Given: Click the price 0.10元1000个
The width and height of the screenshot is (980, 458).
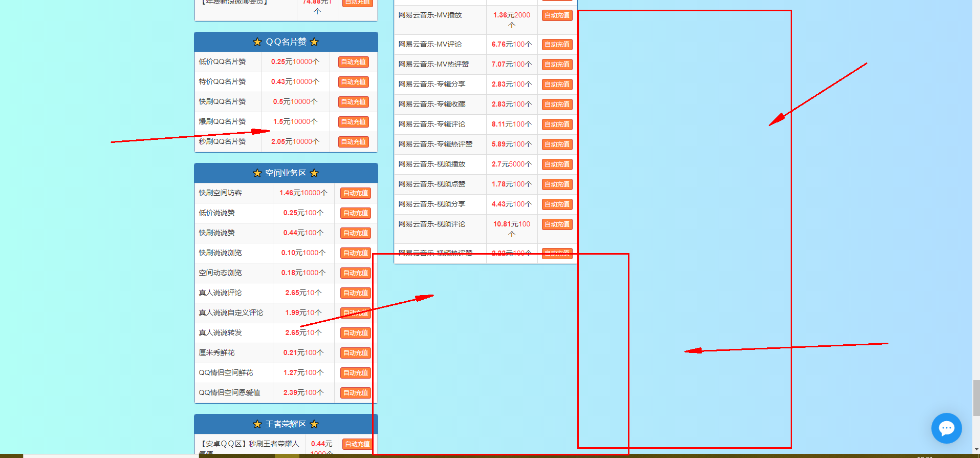Looking at the screenshot, I should tap(303, 253).
